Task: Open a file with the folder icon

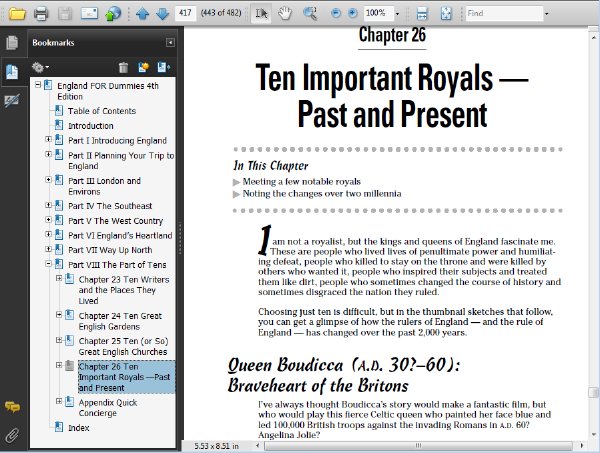Action: point(17,13)
